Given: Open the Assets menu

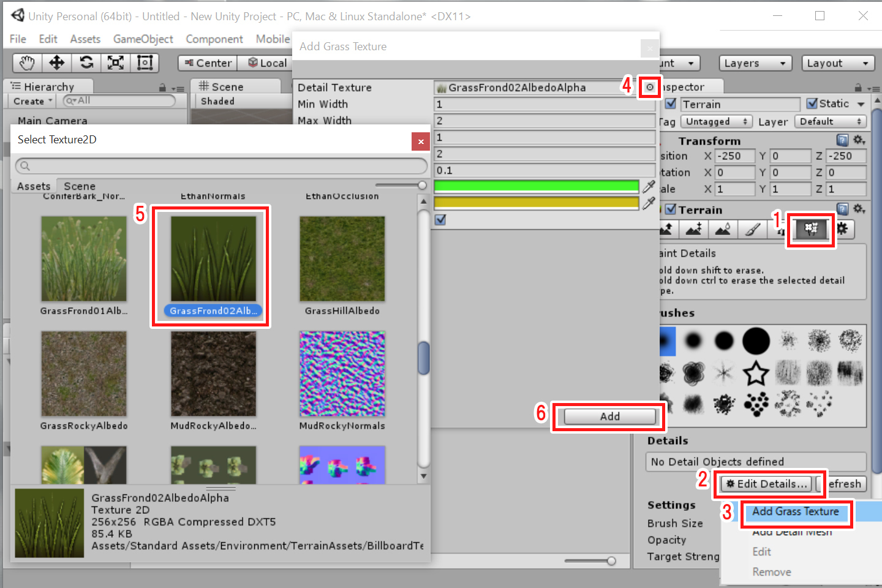Looking at the screenshot, I should 85,39.
